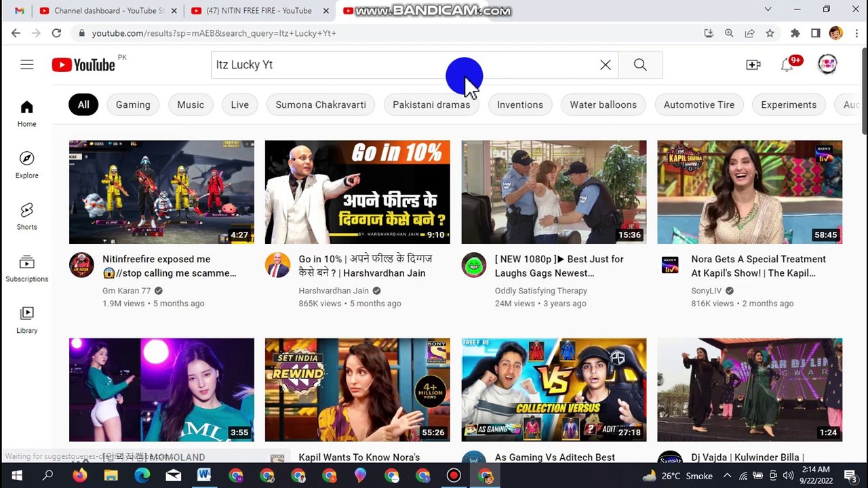
Task: Open the Windows notification center icon
Action: pos(850,476)
